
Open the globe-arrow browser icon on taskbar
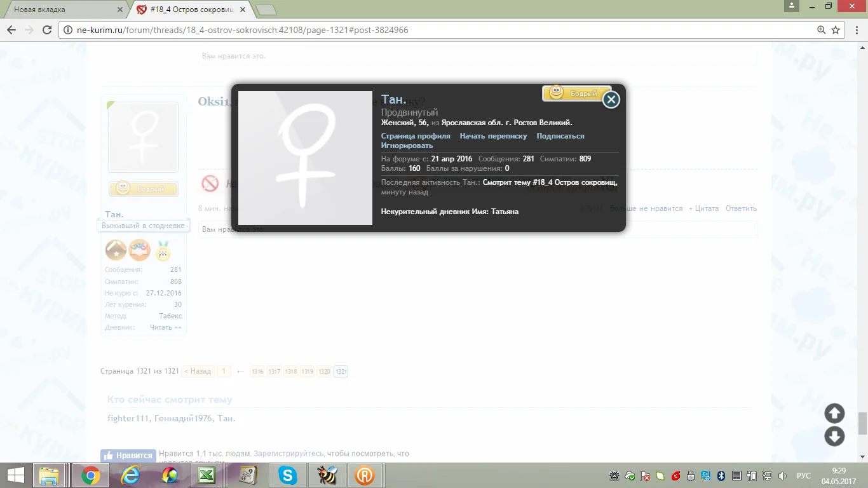click(169, 475)
